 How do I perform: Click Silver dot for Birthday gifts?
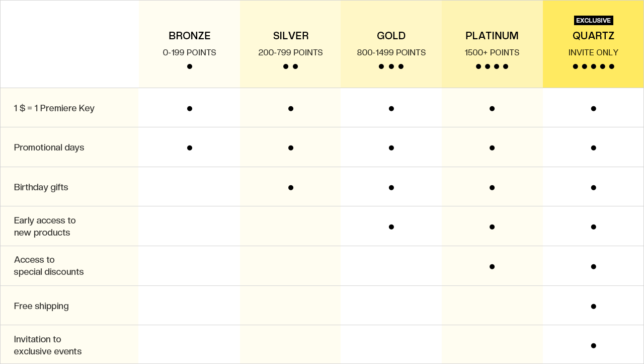coord(291,188)
